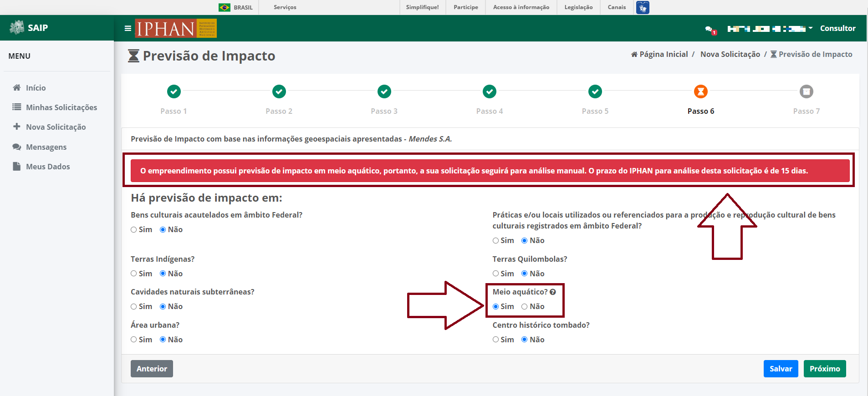Screen dimensions: 868x396
Task: Open Serviços in government top bar
Action: (285, 7)
